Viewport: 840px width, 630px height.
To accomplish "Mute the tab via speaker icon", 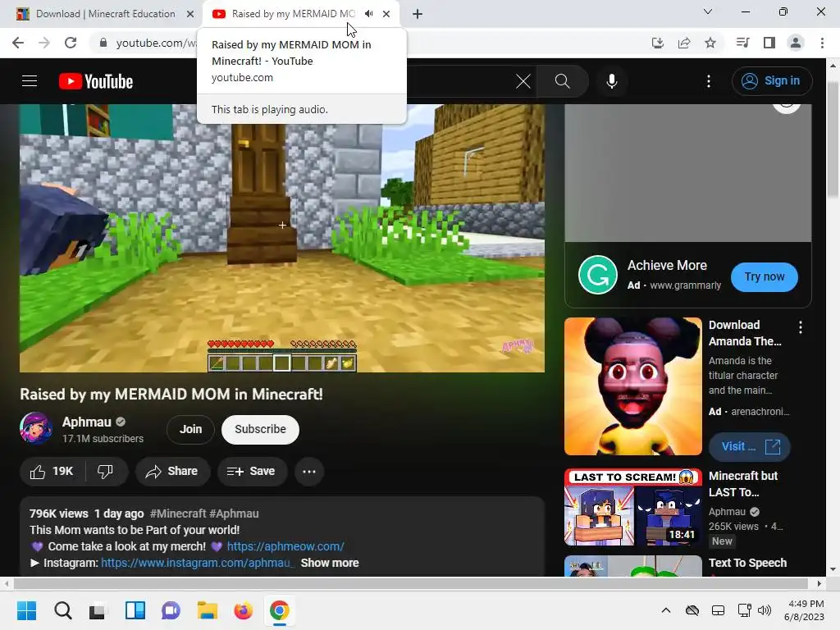I will point(368,14).
